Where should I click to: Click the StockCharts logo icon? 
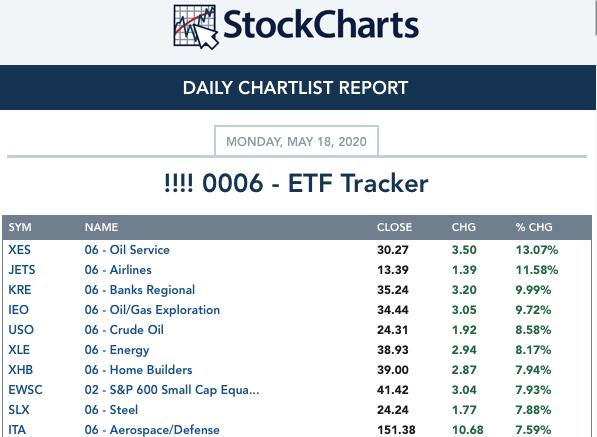[x=196, y=27]
